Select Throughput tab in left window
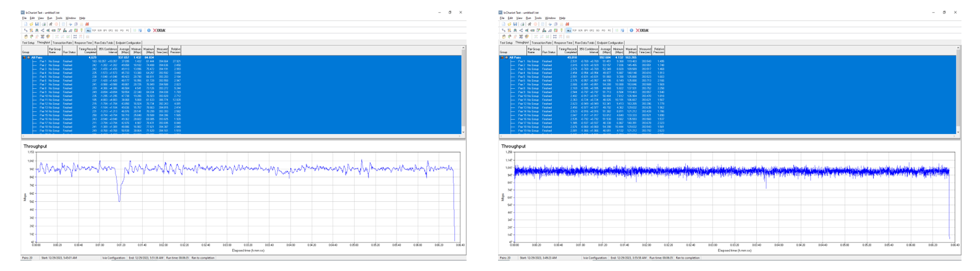980x271 pixels. coord(44,43)
